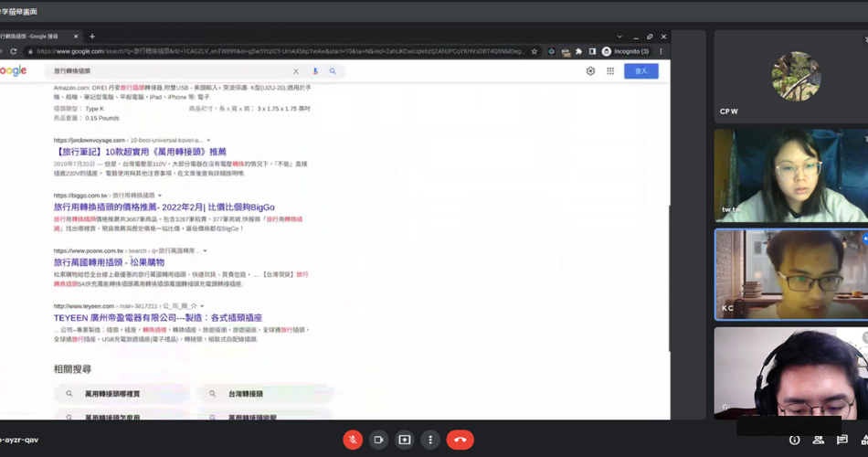The width and height of the screenshot is (868, 457).
Task: Expand dropdown arrow beside pcone.com.tw URL
Action: (205, 251)
